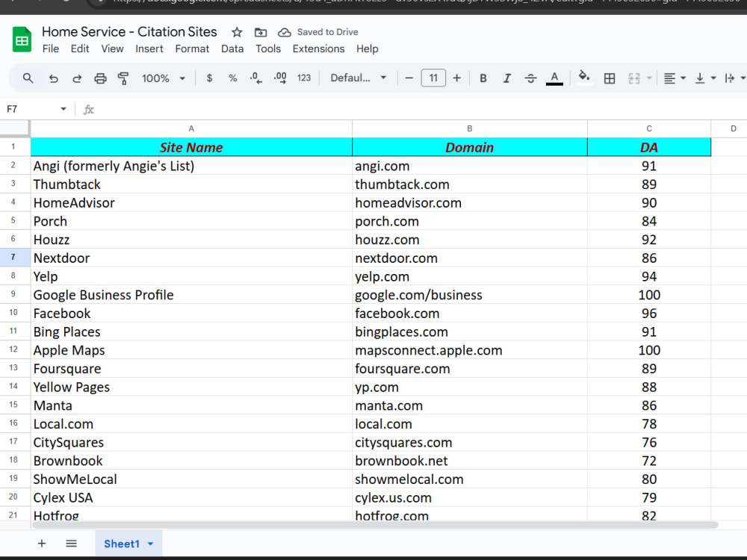Open text color picker
Image resolution: width=747 pixels, height=560 pixels.
click(554, 78)
